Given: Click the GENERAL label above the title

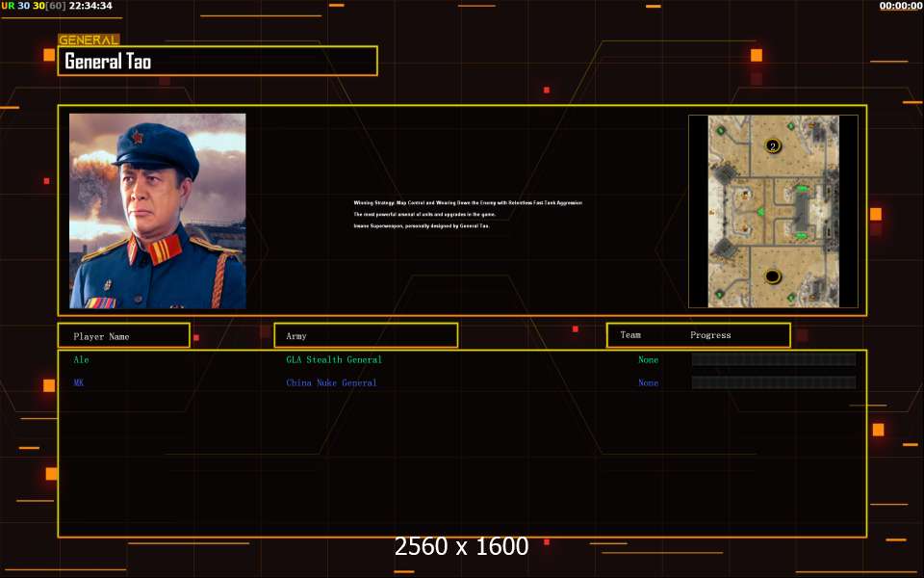Looking at the screenshot, I should point(89,40).
